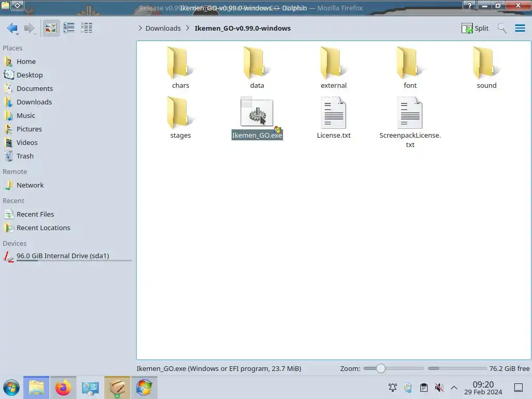Expand hidden system tray icons
This screenshot has height=399, width=532.
(x=454, y=388)
